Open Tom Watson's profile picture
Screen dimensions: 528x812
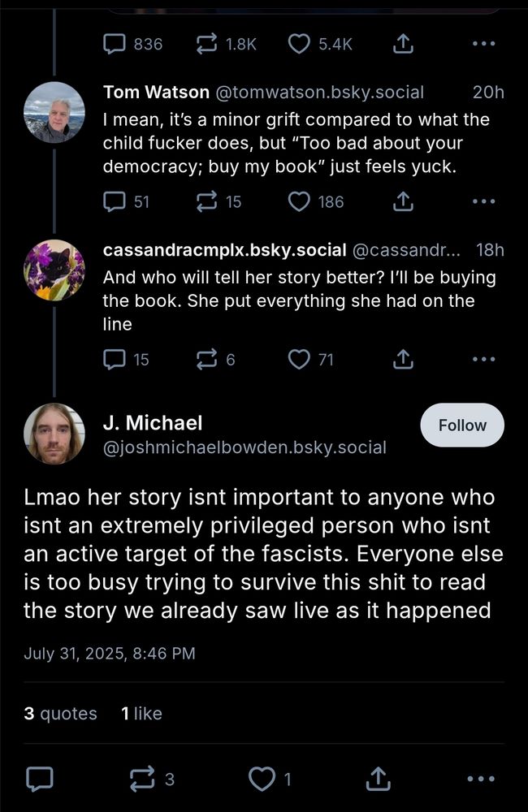(54, 112)
